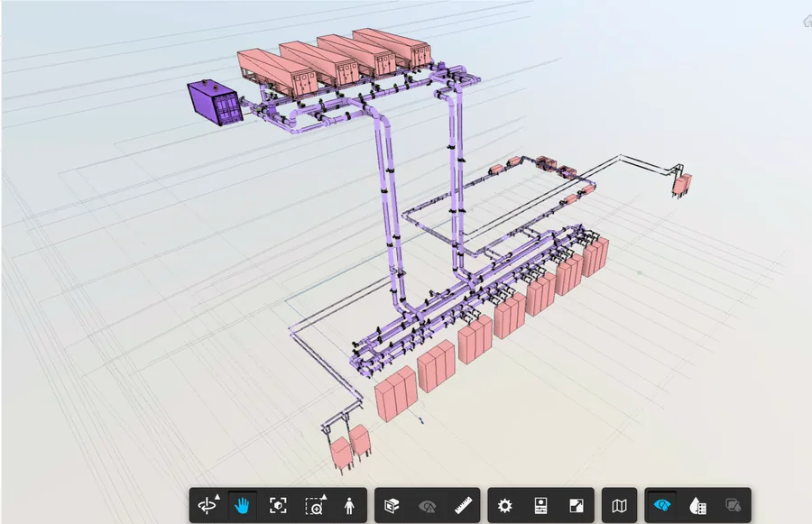Image resolution: width=812 pixels, height=524 pixels.
Task: Click the Home view icon
Action: (x=807, y=22)
